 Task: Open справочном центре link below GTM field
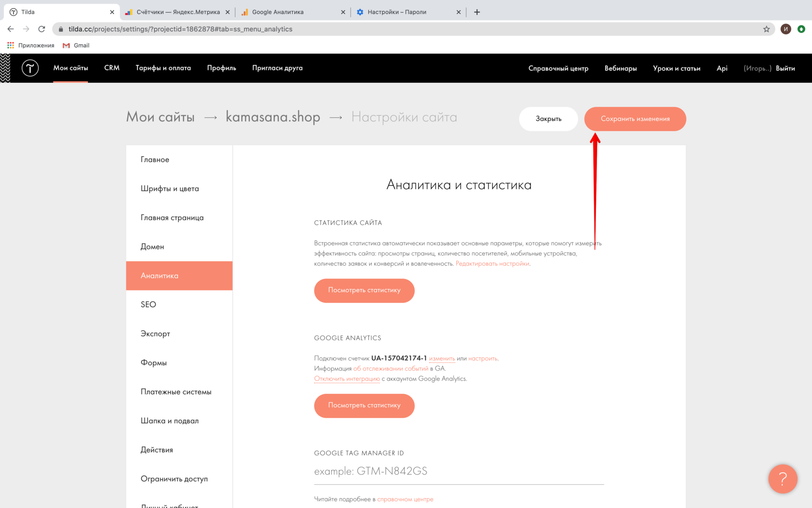point(405,499)
